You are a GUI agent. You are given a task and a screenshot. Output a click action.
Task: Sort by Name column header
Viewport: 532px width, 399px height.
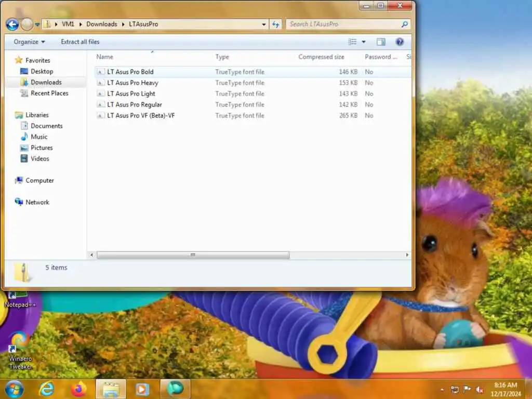[x=104, y=57]
